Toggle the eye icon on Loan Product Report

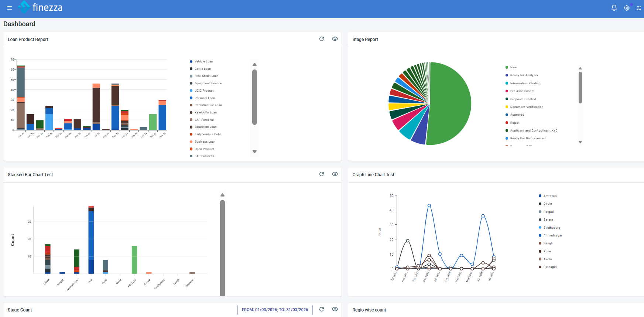coord(335,39)
